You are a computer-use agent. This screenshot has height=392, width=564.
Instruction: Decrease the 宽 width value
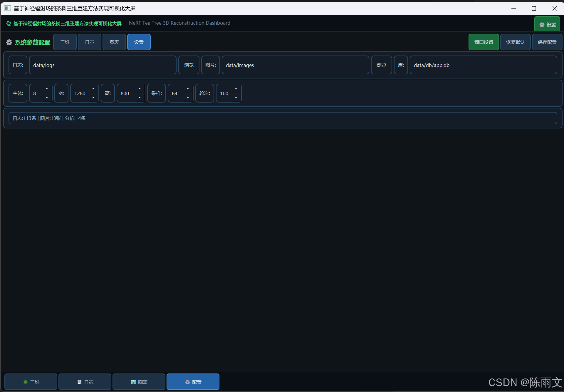coord(93,98)
